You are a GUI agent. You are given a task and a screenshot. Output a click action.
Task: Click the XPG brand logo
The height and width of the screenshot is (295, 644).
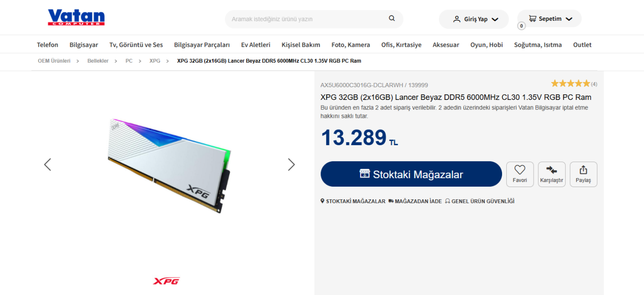click(x=166, y=281)
